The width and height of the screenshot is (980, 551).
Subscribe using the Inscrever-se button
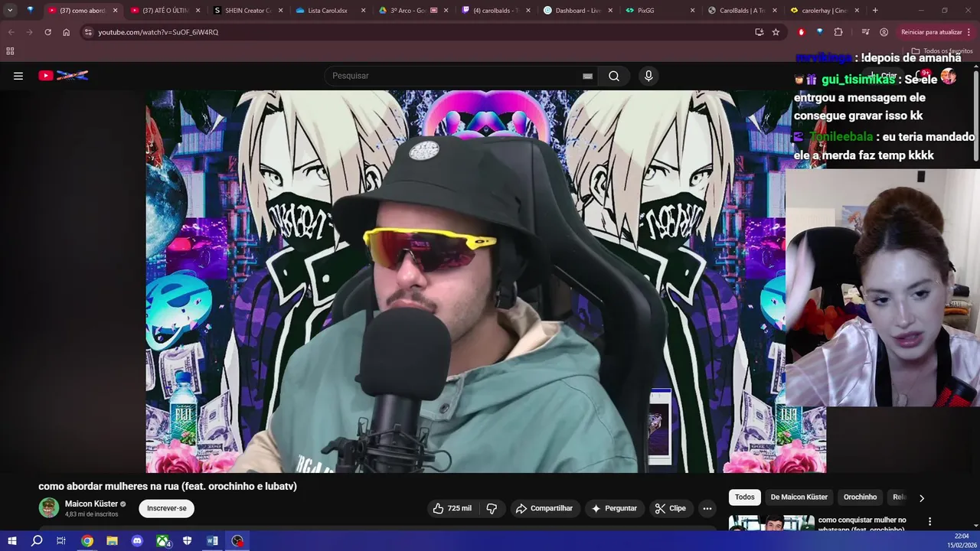coord(167,508)
